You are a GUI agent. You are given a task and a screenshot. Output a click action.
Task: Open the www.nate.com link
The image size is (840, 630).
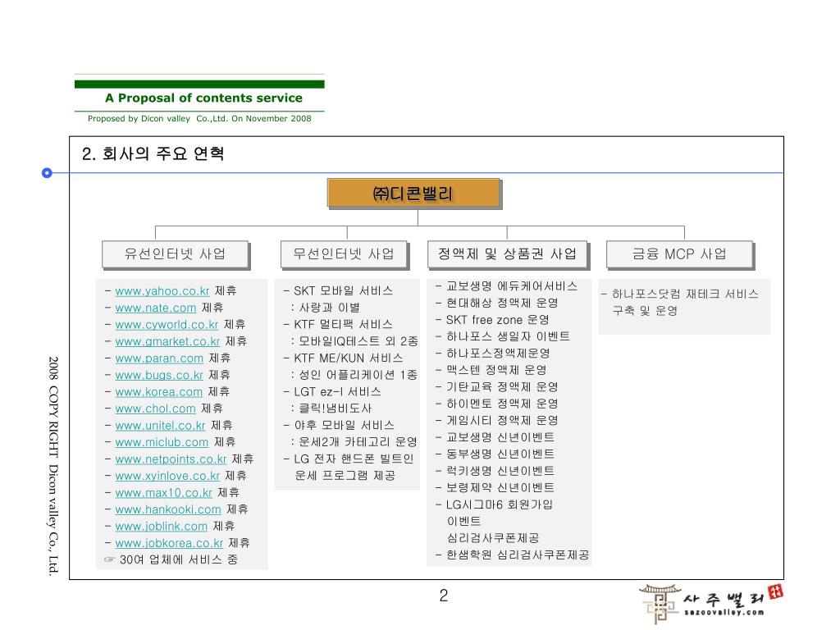[156, 308]
